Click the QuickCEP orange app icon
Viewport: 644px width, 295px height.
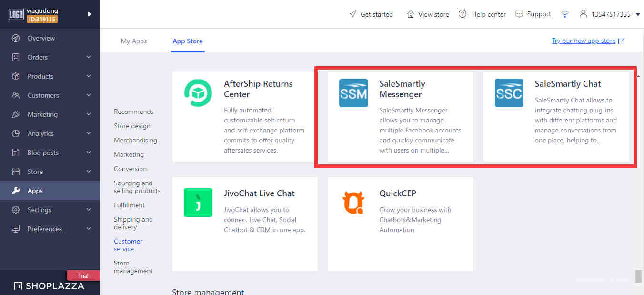353,203
